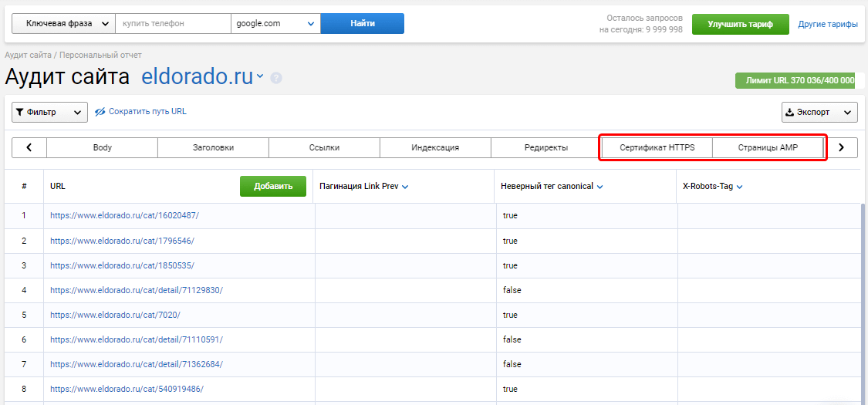This screenshot has height=405, width=868.
Task: Click the купить телефон search input field
Action: (x=173, y=23)
